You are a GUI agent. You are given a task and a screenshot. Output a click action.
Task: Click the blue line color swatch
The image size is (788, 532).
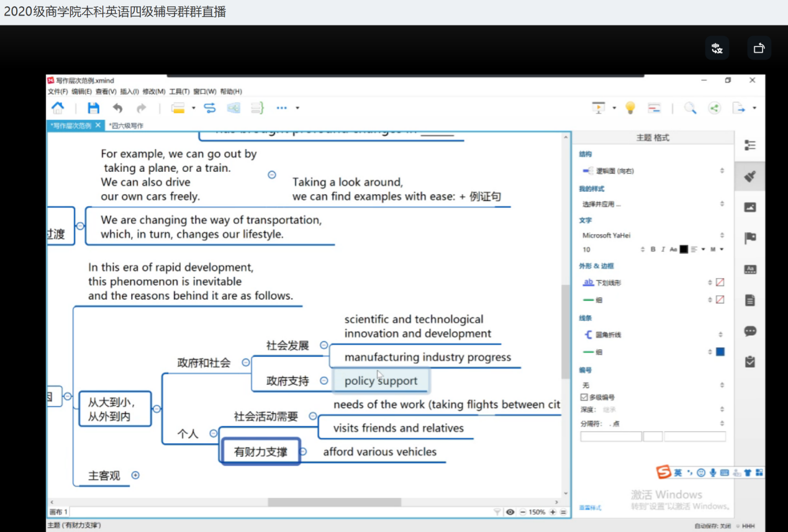tap(720, 352)
